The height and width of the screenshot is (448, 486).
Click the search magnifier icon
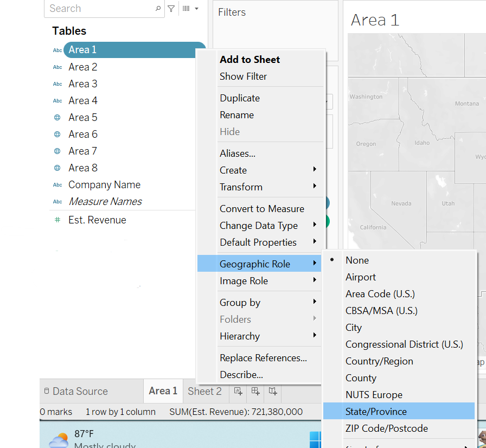tap(157, 9)
